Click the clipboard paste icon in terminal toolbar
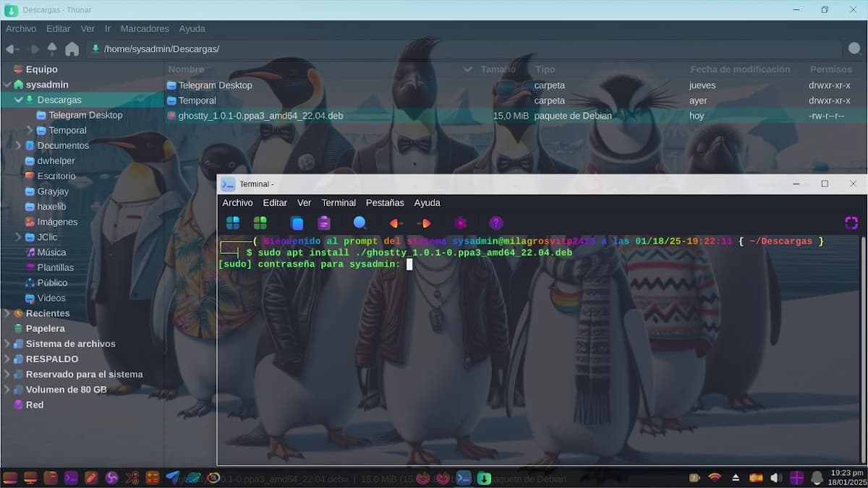 (x=324, y=223)
